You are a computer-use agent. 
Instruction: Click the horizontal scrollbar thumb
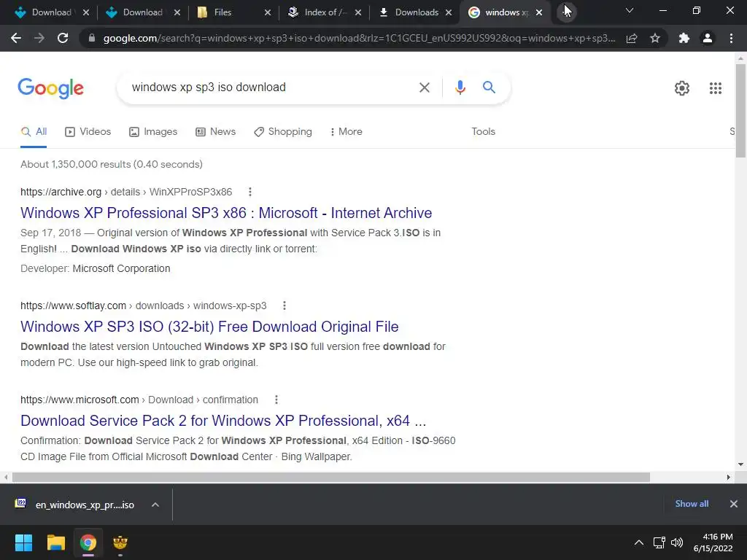[331, 477]
